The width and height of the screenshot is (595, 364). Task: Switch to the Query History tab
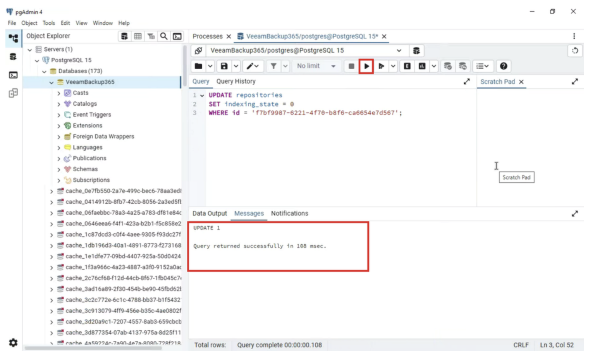(x=236, y=81)
